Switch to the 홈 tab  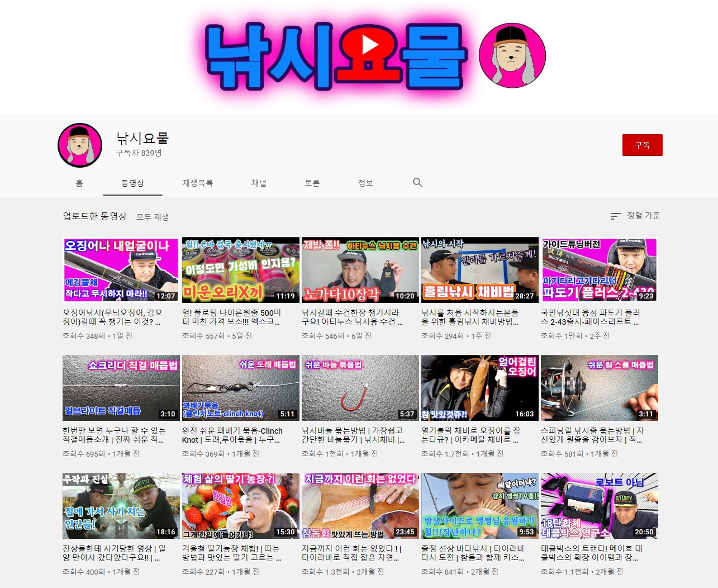pyautogui.click(x=79, y=183)
